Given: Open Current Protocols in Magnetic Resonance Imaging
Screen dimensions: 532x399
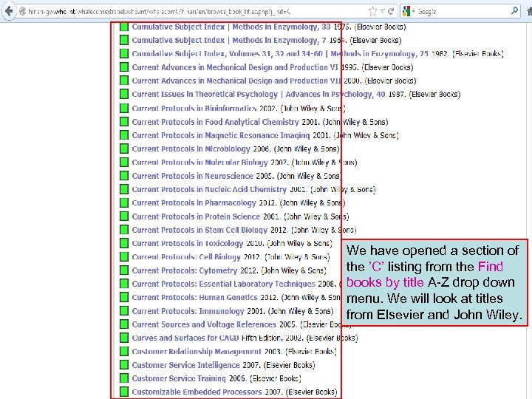Looking at the screenshot, I should [x=221, y=135].
